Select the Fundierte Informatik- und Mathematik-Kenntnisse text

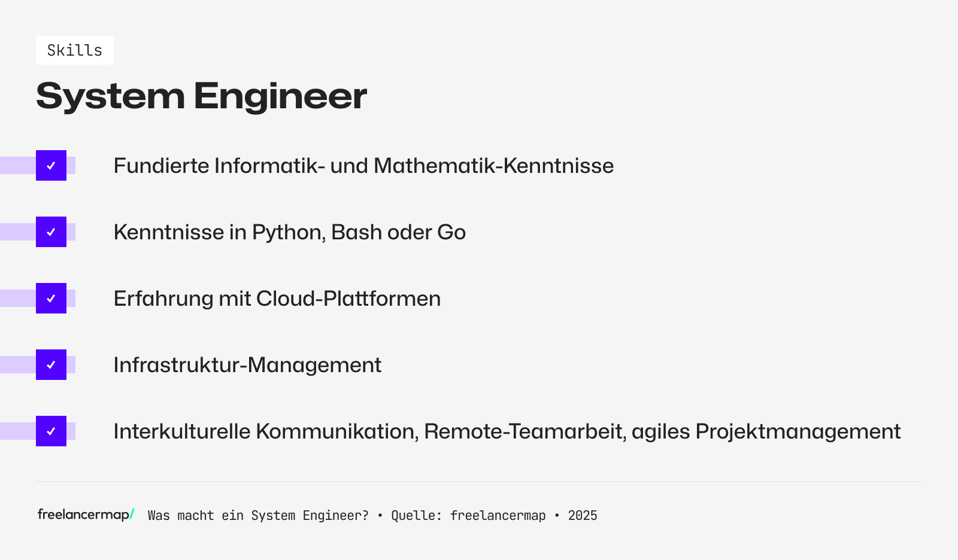click(x=363, y=166)
